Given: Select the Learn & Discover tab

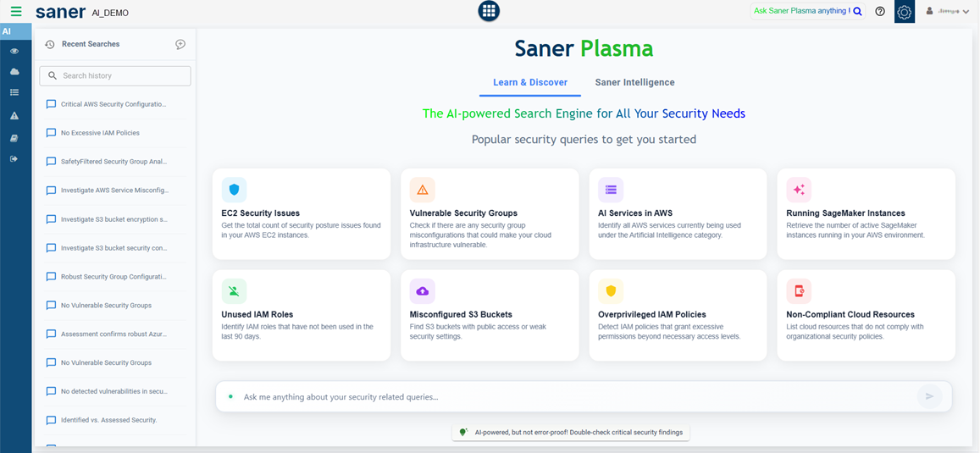Looking at the screenshot, I should pyautogui.click(x=530, y=83).
